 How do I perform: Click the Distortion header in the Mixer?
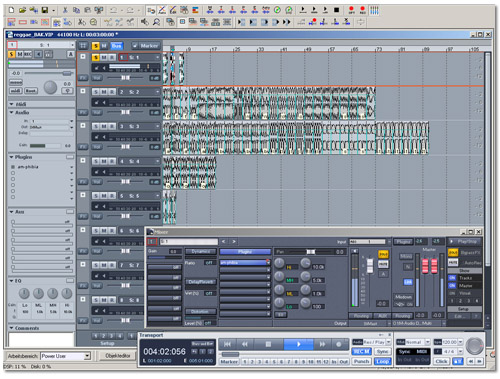tap(201, 312)
